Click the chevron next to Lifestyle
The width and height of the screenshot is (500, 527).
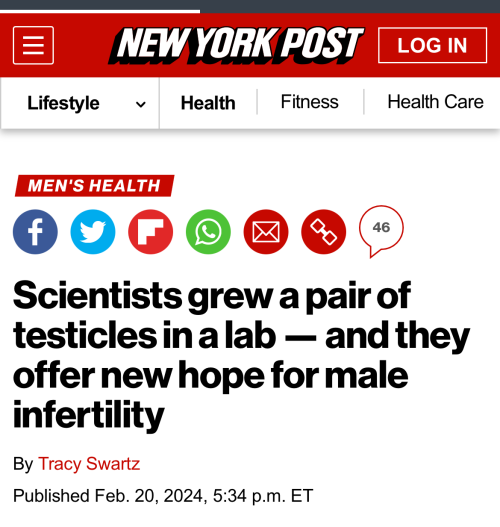click(x=140, y=105)
